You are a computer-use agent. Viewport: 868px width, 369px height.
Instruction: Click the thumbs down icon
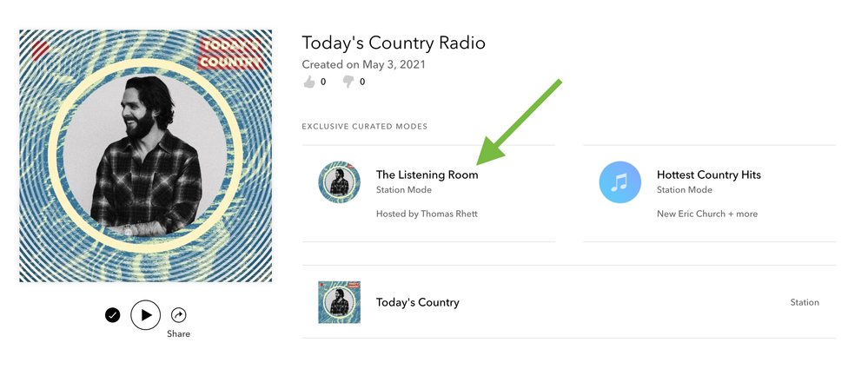pyautogui.click(x=348, y=82)
